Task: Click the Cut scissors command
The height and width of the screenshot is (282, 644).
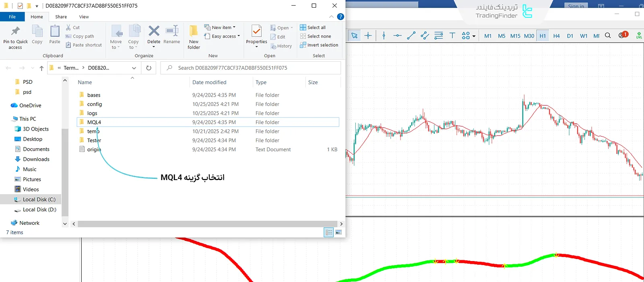Action: (x=72, y=27)
